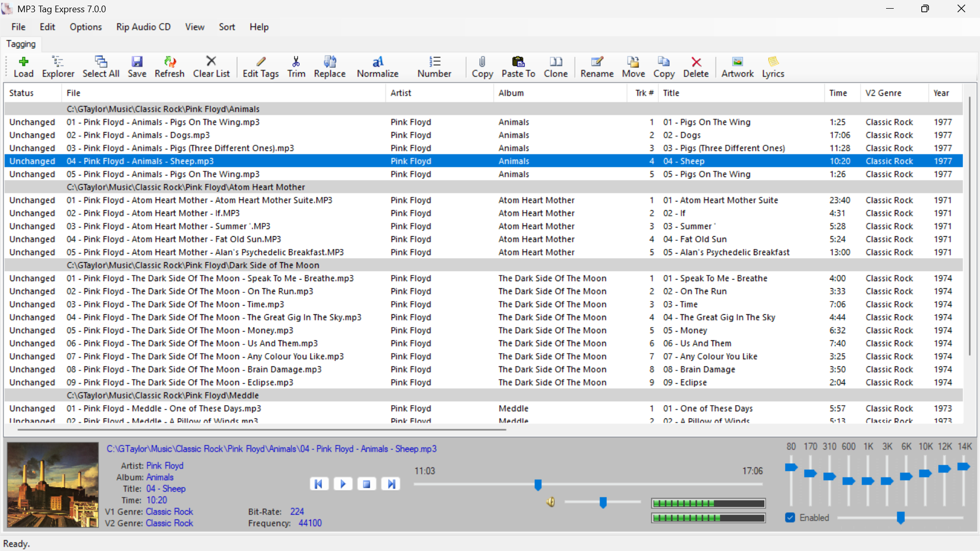Click the equalizer preamp horizontal slider
980x551 pixels.
click(x=901, y=518)
